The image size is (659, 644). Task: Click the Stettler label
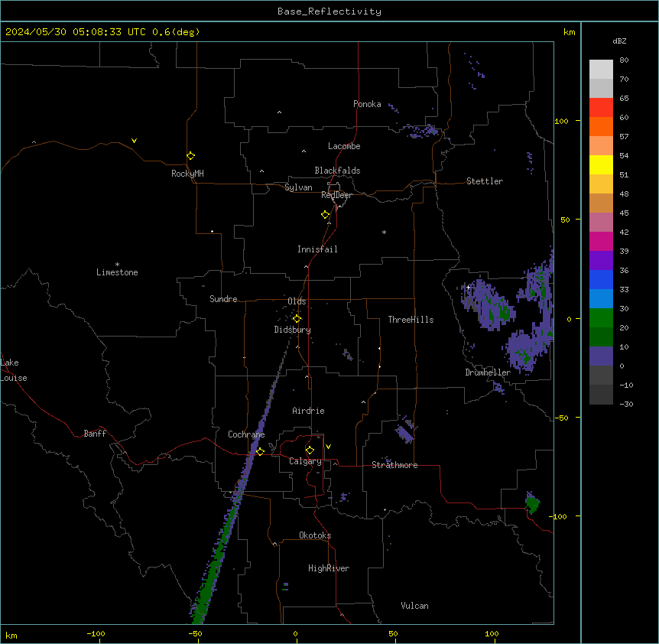(x=485, y=181)
